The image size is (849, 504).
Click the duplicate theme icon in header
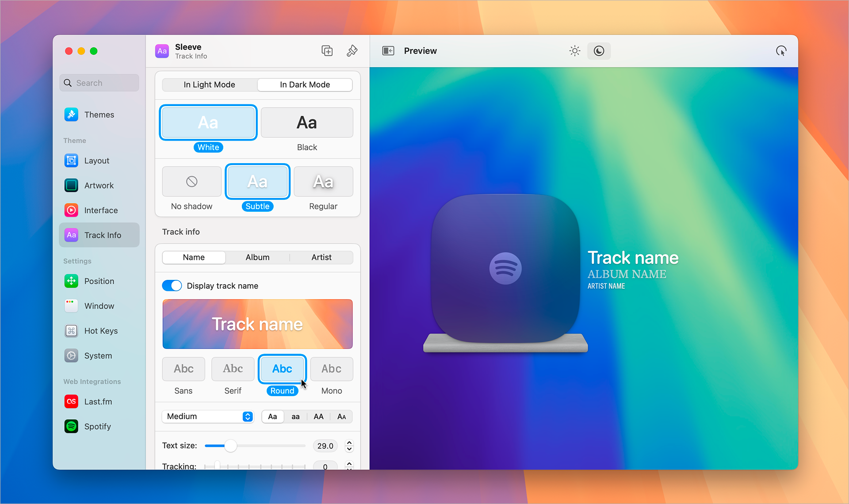click(327, 51)
